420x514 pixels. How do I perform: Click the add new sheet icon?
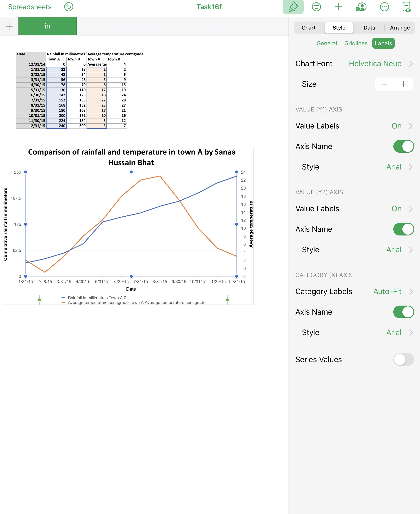pos(9,26)
